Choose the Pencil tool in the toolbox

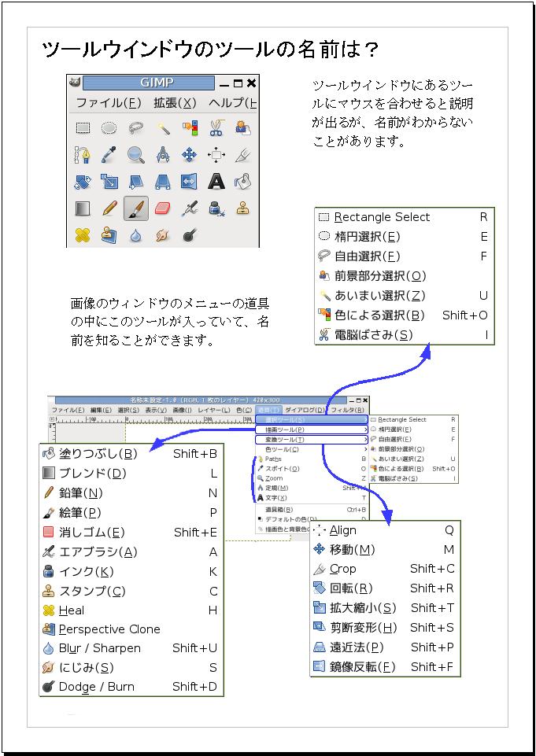click(109, 208)
